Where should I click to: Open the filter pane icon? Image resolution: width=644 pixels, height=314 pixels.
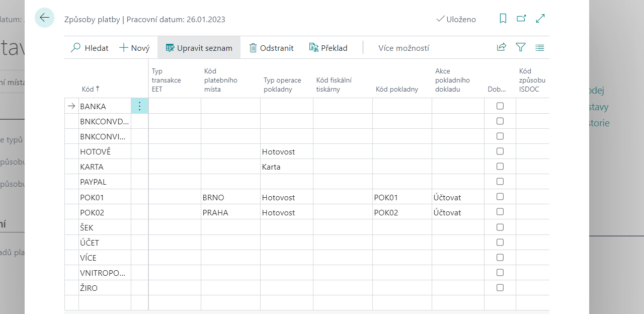click(x=521, y=47)
